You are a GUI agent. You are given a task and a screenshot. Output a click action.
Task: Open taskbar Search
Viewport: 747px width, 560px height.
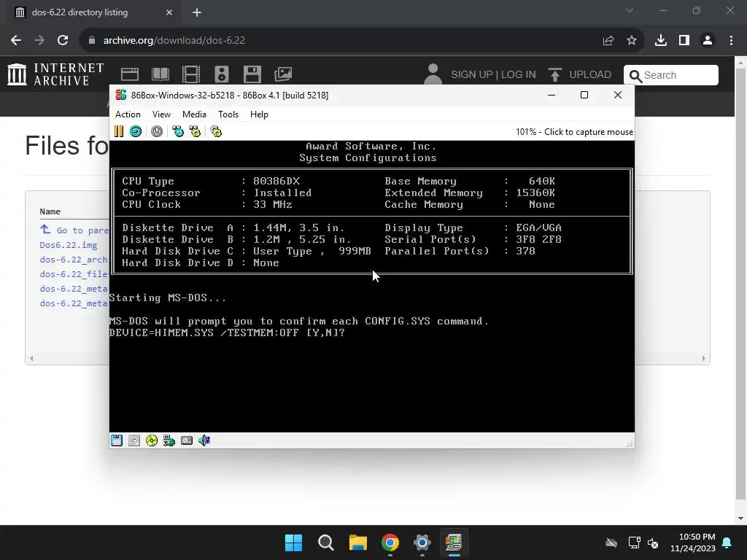pos(326,542)
